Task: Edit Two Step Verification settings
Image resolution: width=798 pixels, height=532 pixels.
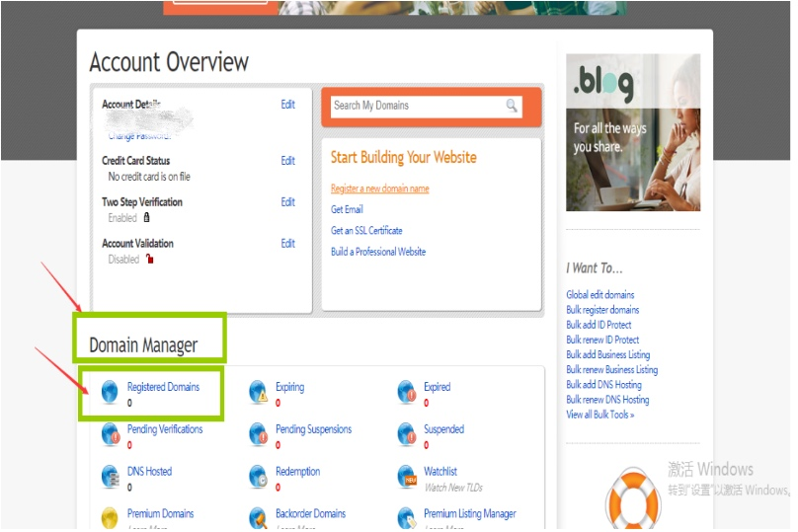Action: pos(287,202)
